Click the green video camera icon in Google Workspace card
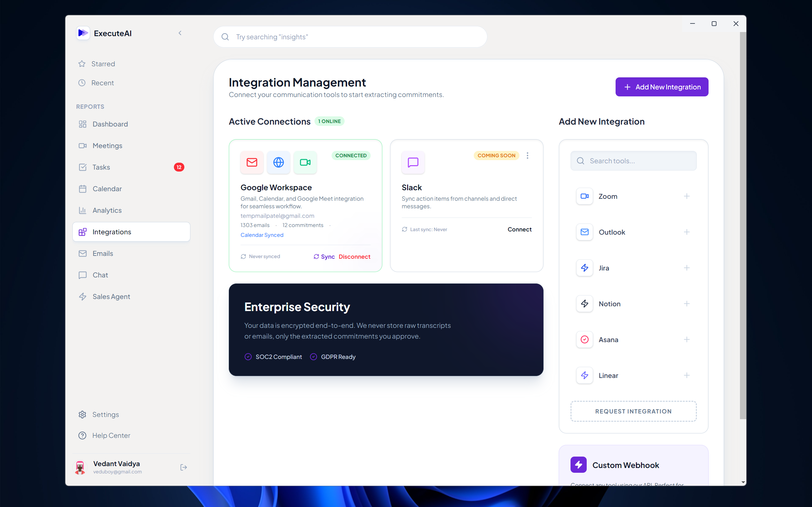Image resolution: width=812 pixels, height=507 pixels. pyautogui.click(x=305, y=162)
